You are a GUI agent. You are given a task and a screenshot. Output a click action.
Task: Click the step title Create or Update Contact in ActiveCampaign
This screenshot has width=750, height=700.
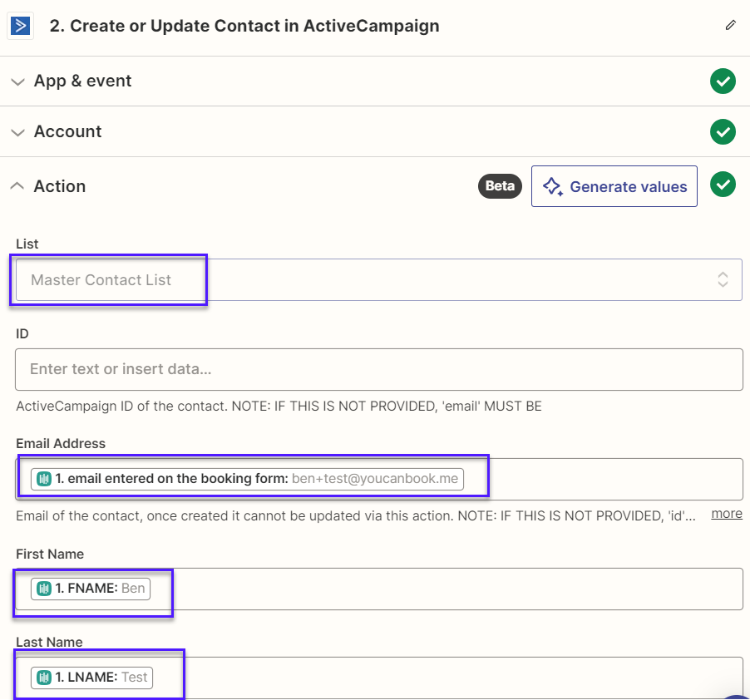coord(244,26)
